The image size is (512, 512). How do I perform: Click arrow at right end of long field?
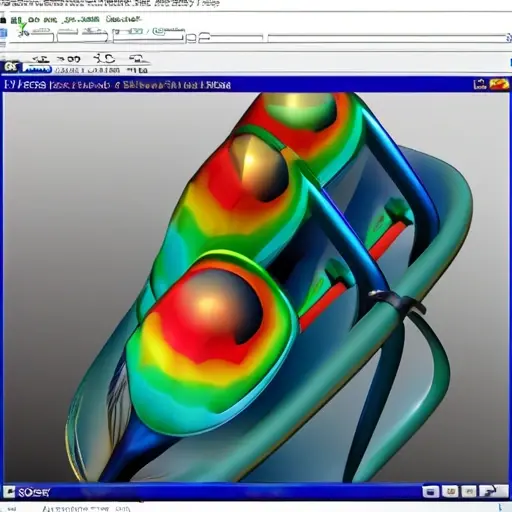pos(509,38)
